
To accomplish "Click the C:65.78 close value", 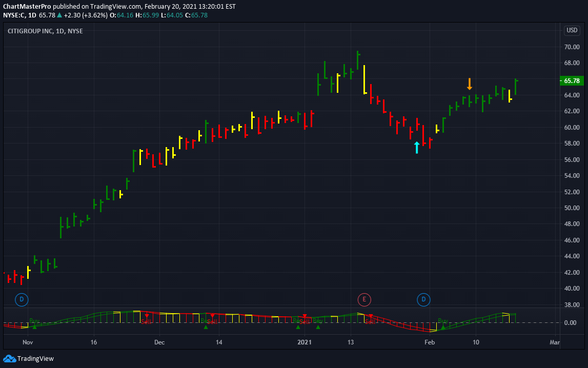I will (x=196, y=15).
